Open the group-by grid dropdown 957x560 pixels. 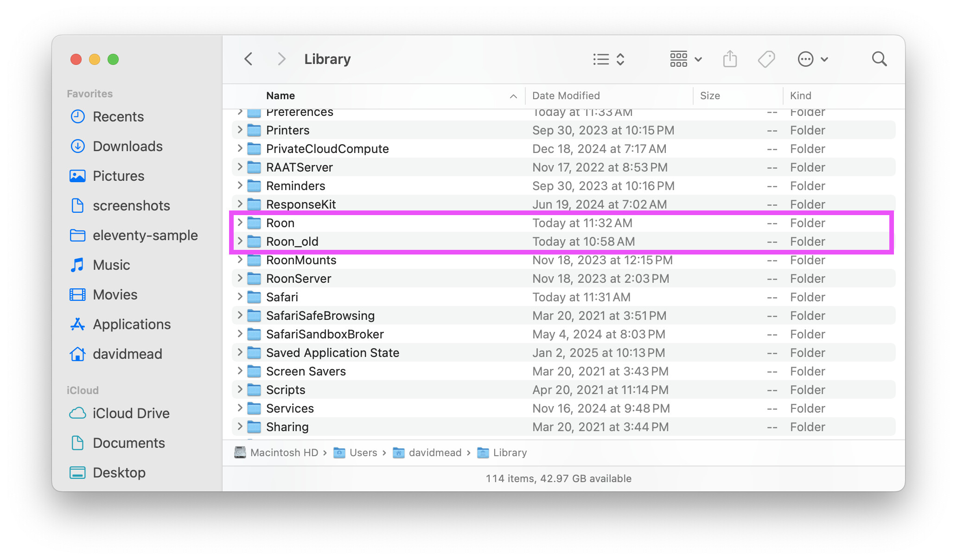(686, 59)
